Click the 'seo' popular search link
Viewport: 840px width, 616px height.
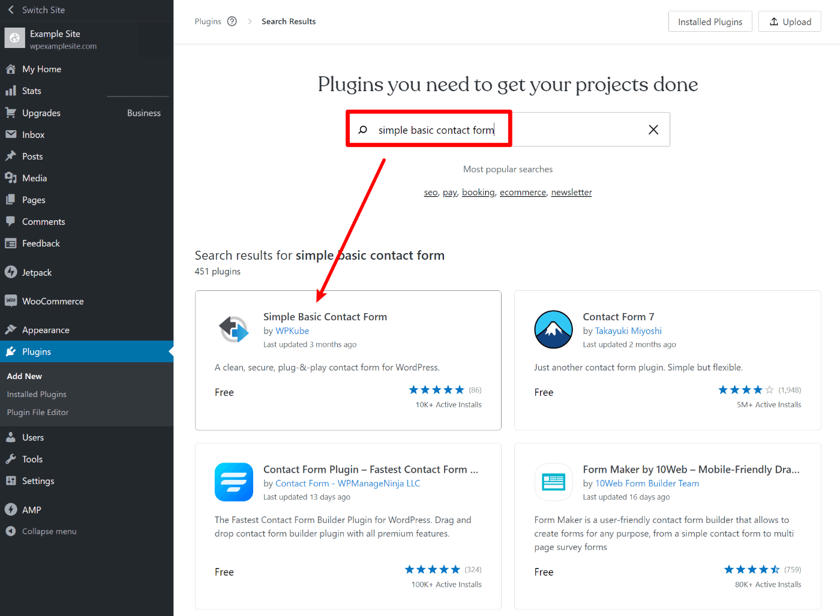[x=431, y=192]
